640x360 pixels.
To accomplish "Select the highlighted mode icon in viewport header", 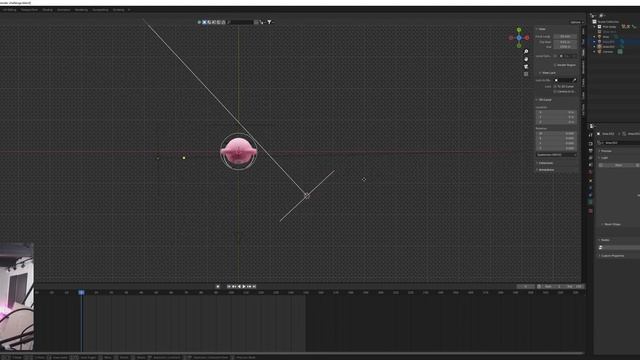I will [204, 22].
